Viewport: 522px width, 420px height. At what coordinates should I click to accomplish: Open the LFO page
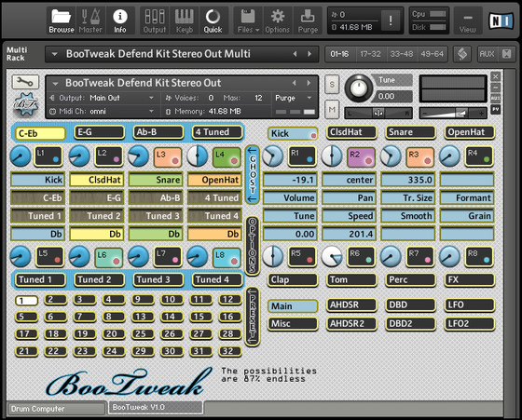[x=470, y=305]
